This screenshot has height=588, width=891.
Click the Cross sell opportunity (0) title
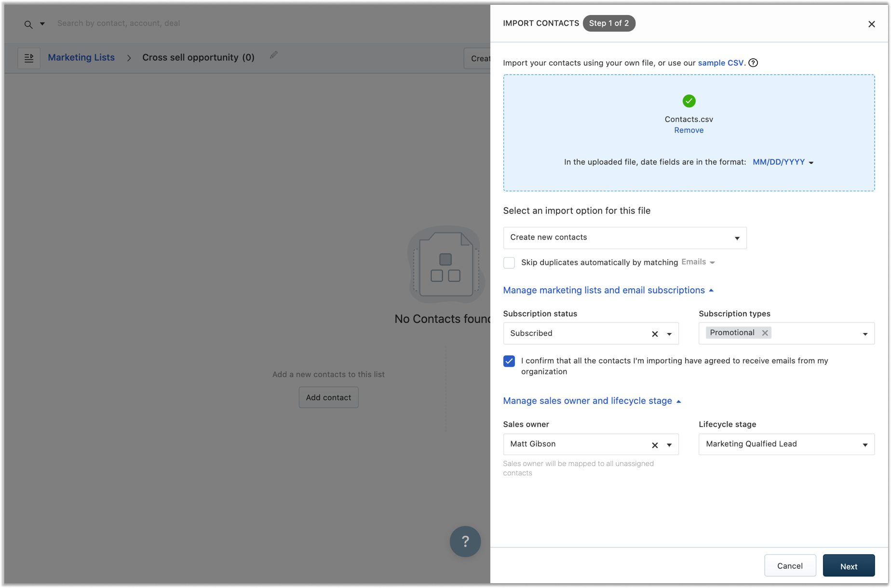(x=198, y=57)
